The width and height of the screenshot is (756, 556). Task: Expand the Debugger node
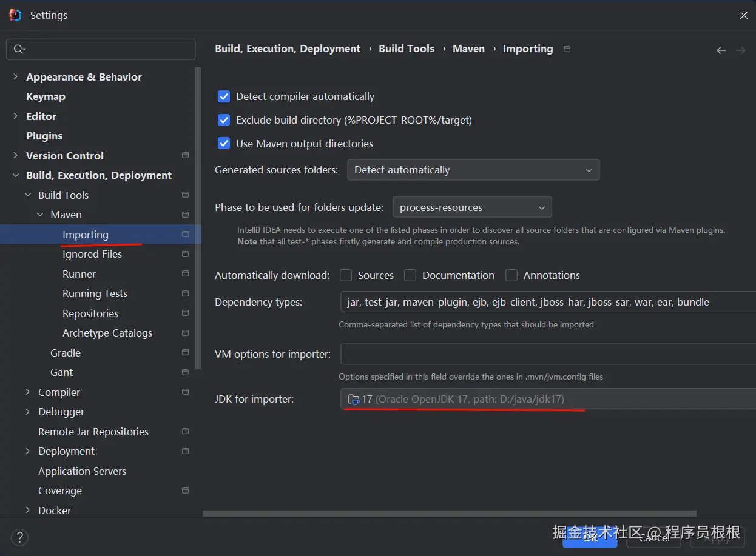pyautogui.click(x=27, y=412)
